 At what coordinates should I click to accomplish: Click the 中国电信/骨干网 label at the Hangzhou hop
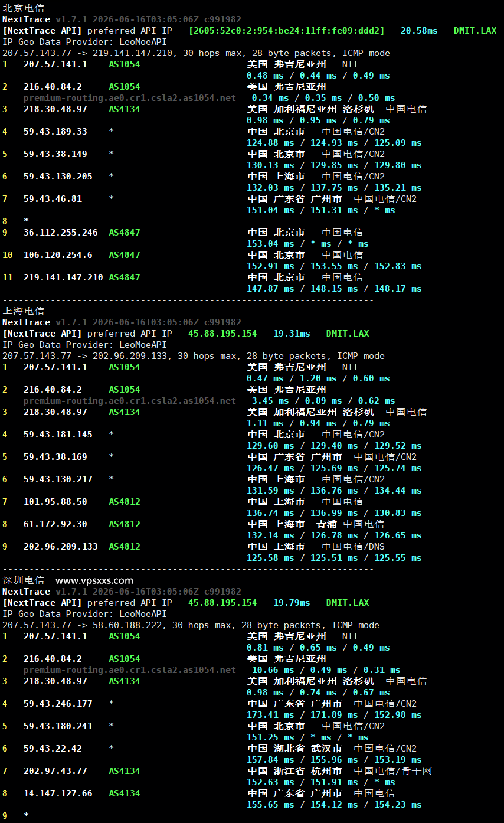click(x=393, y=771)
